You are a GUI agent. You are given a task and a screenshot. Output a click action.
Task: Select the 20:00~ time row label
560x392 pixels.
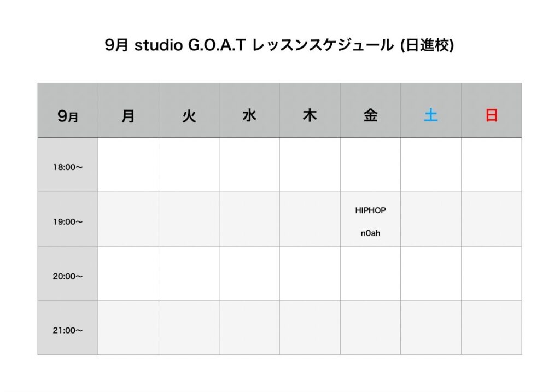click(68, 276)
